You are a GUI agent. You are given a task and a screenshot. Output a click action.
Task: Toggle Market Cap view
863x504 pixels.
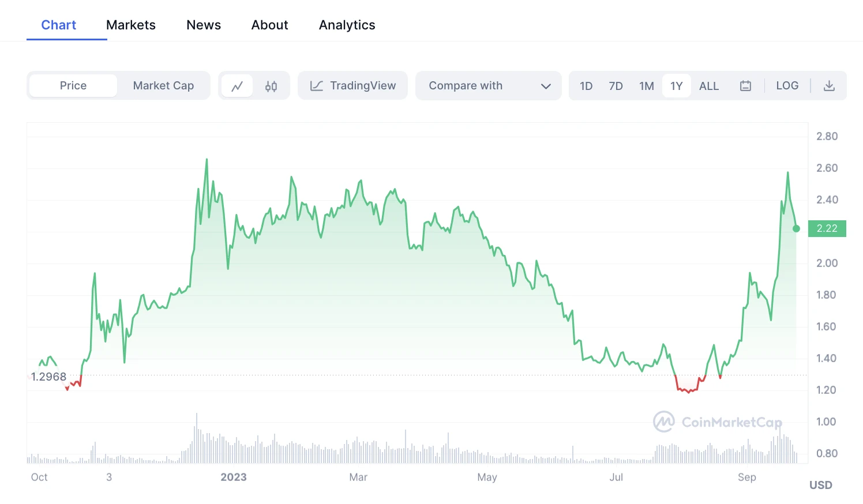coord(163,86)
